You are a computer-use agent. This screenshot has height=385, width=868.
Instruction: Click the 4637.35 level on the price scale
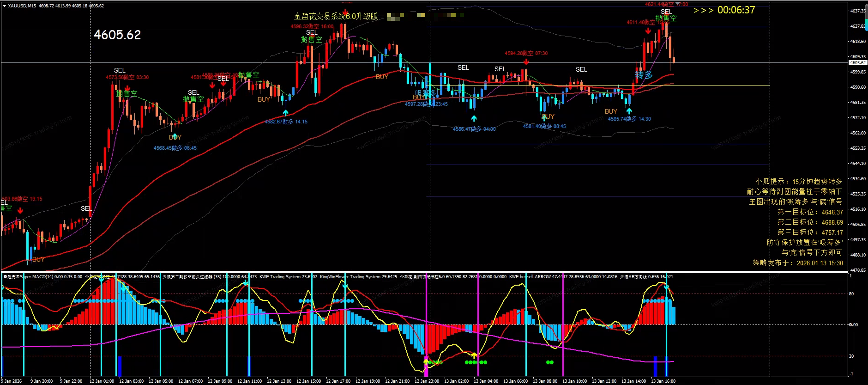858,11
